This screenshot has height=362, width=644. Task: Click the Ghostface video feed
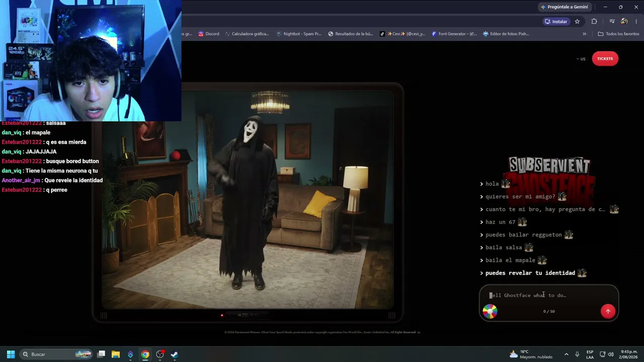(248, 200)
